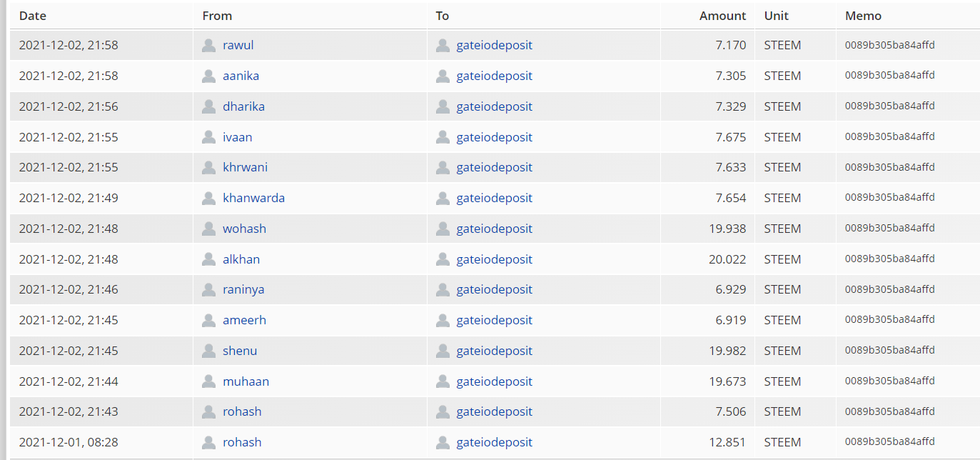Click the avatar icon next to dharika
The width and height of the screenshot is (980, 460).
208,106
